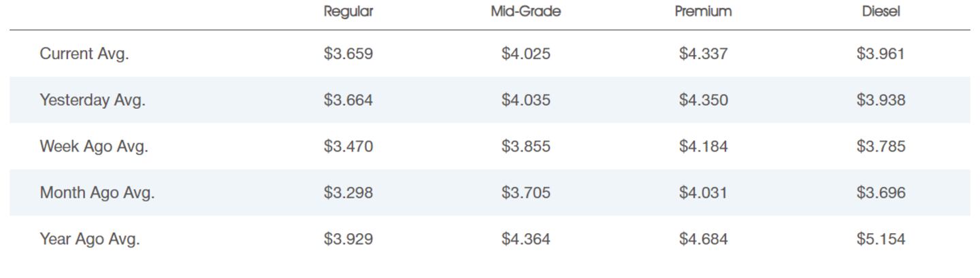Click the Regular column header
Screen dimensions: 980x278
click(348, 12)
